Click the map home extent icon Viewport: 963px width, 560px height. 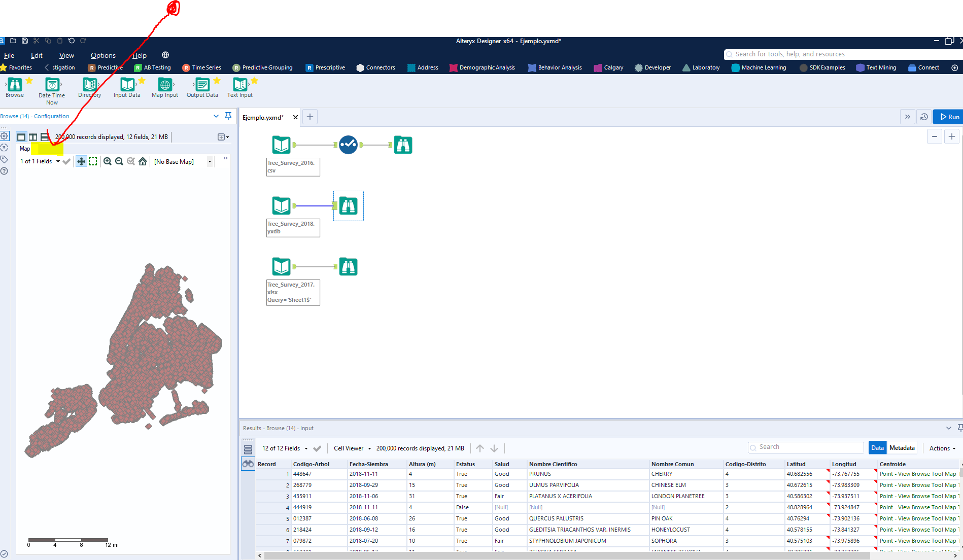tap(143, 161)
